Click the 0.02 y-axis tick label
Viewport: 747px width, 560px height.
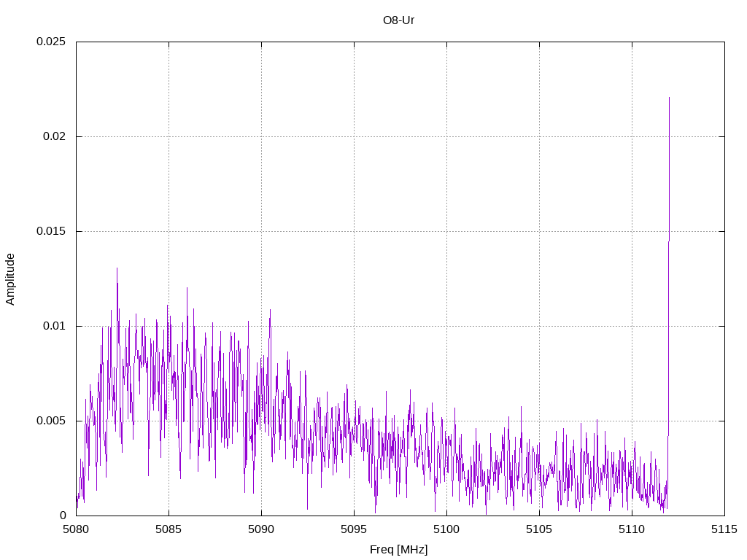click(54, 136)
